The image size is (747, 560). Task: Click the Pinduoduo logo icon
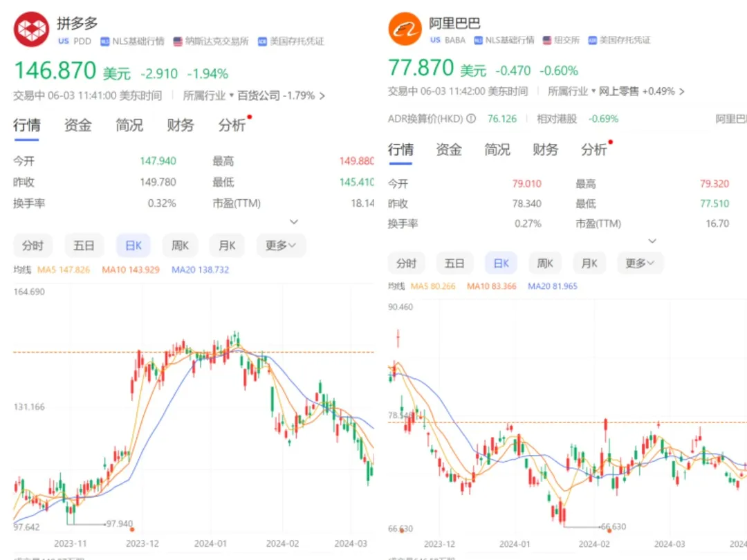32,29
